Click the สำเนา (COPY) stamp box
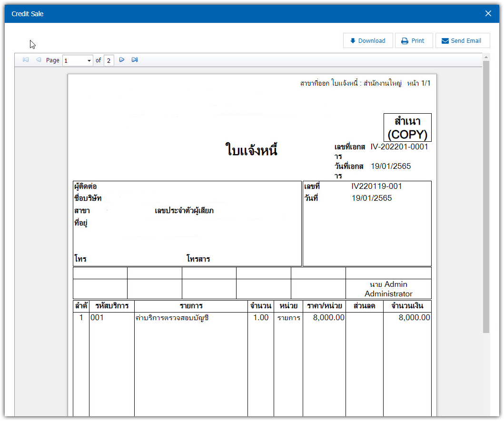This screenshot has height=421, width=504. [407, 127]
